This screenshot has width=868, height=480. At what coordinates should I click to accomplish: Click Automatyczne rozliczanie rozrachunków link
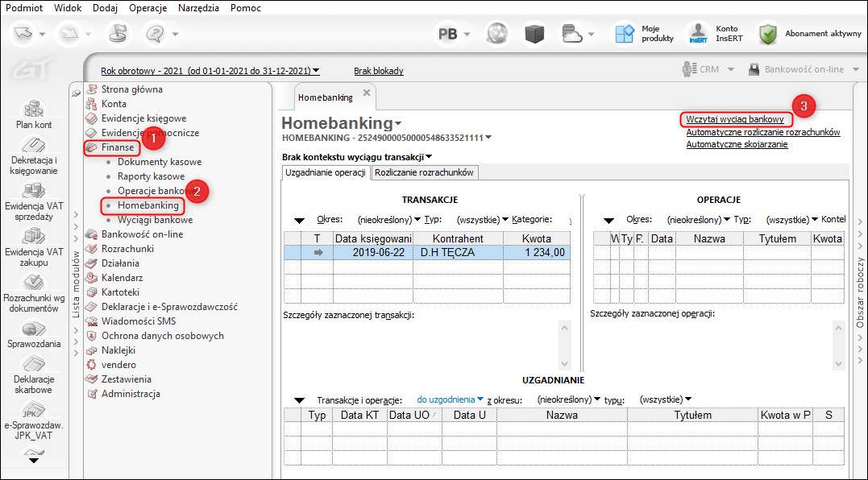tap(763, 132)
